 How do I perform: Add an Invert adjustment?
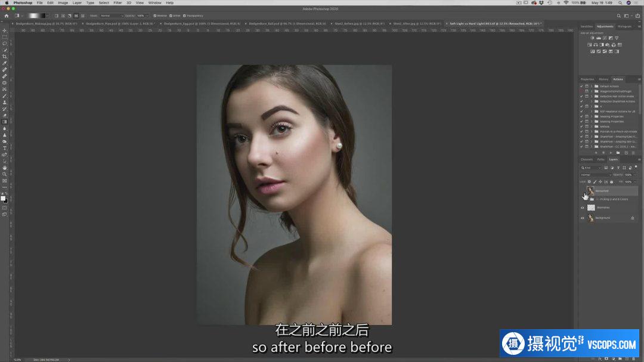click(593, 51)
